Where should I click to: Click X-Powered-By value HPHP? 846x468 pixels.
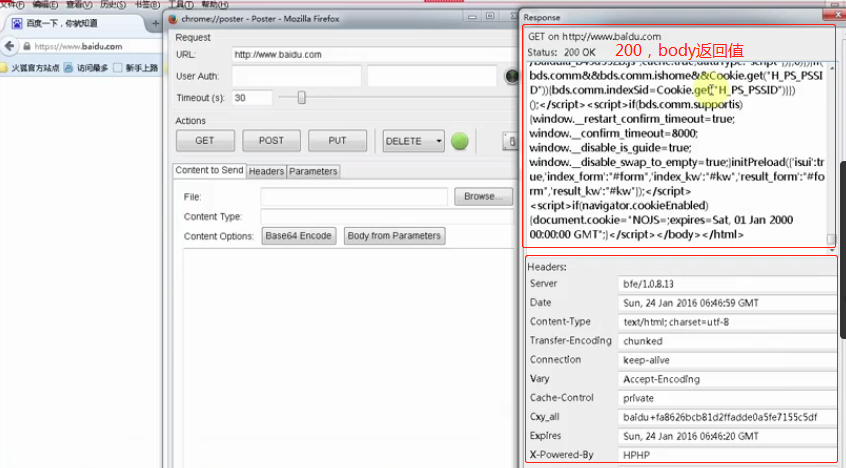pos(728,455)
